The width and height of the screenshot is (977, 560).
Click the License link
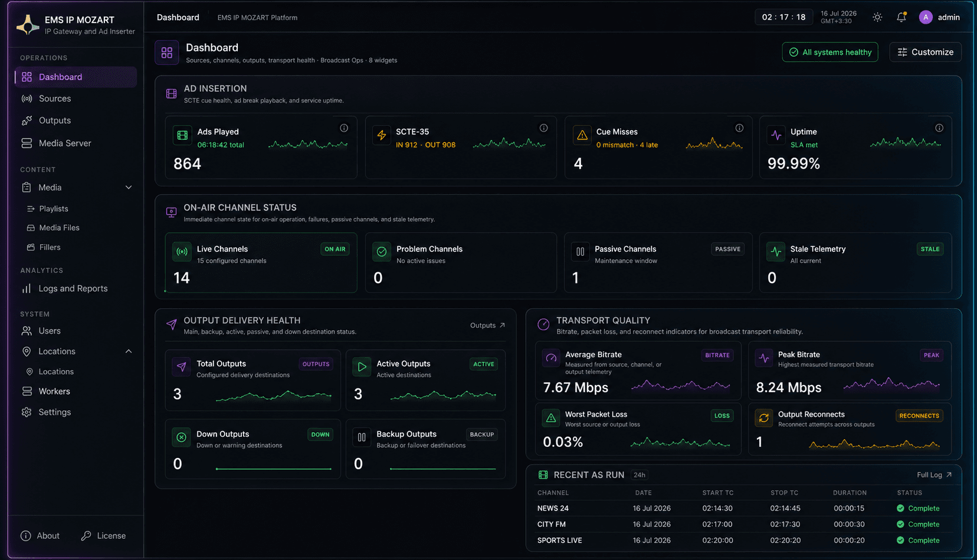[103, 536]
